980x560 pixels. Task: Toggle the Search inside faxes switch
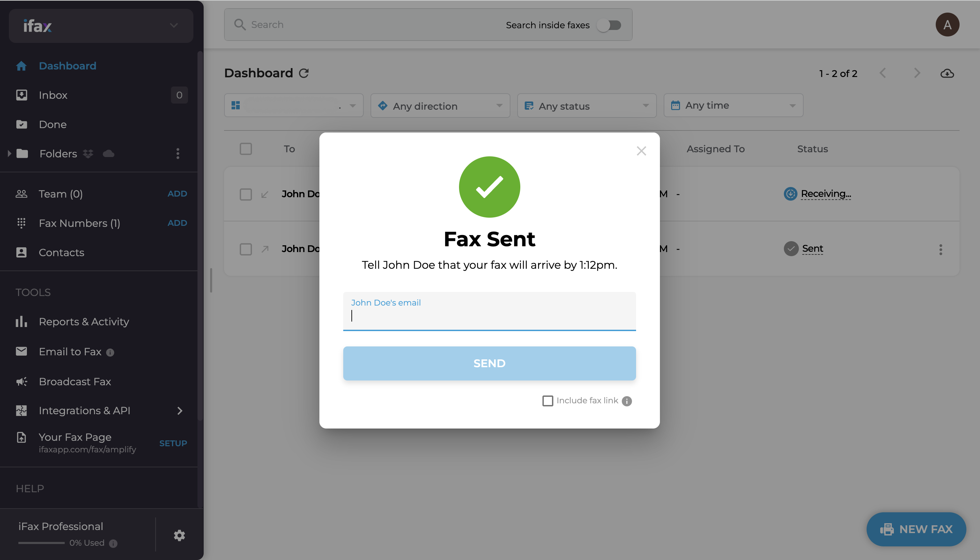coord(609,25)
